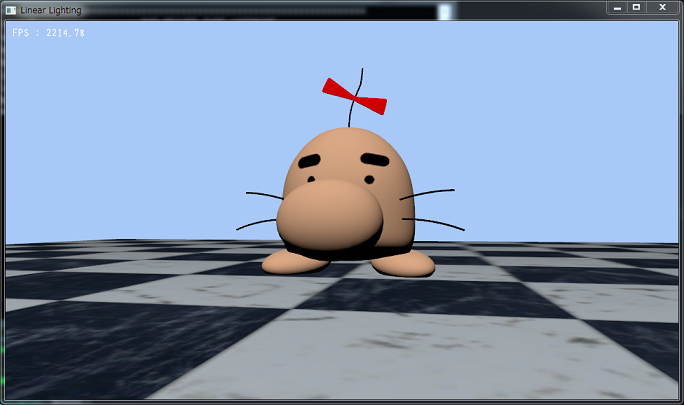Click the character's large round nose
The width and height of the screenshot is (684, 405).
(x=329, y=216)
